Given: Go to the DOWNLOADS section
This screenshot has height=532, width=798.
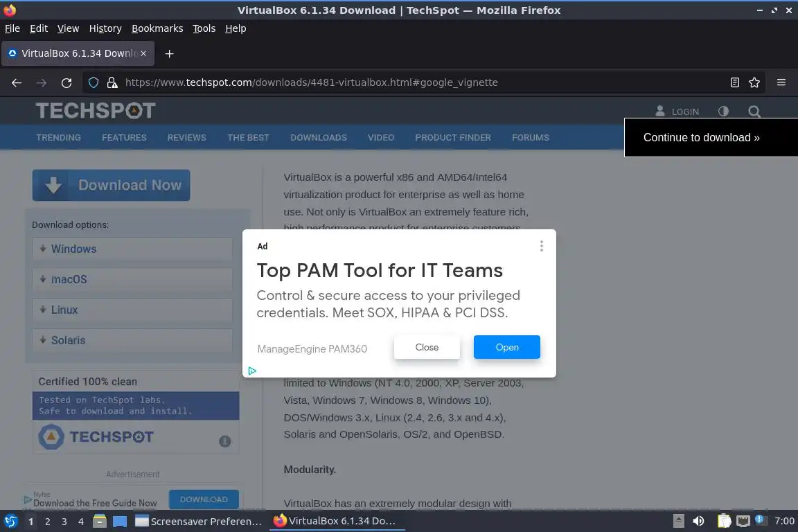Looking at the screenshot, I should [319, 137].
